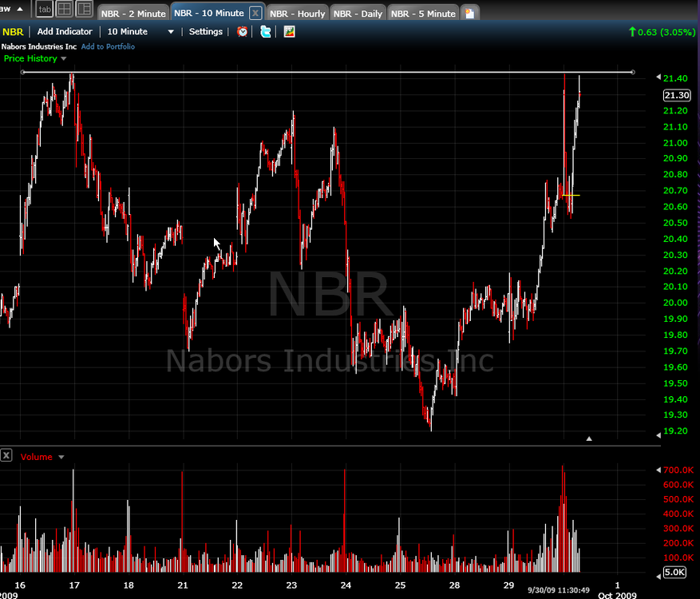The height and width of the screenshot is (599, 700).
Task: Open the 10 Minute interval dropdown
Action: pos(140,32)
